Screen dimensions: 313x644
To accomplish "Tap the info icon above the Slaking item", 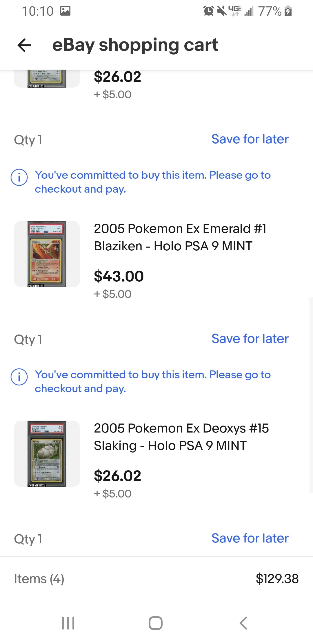I will point(19,377).
